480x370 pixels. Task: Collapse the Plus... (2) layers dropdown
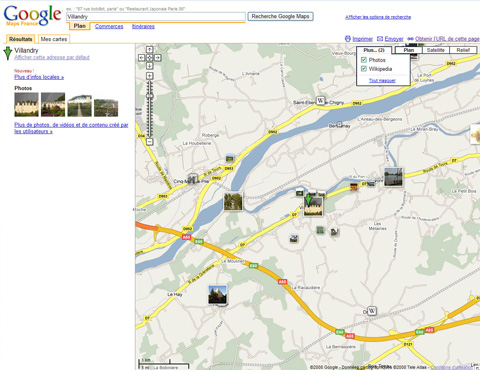click(374, 50)
